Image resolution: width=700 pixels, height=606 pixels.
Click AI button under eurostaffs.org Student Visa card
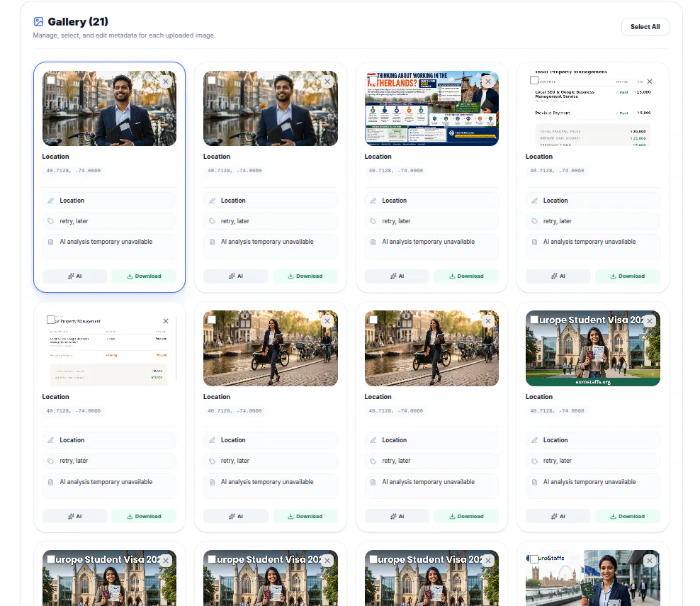pos(558,516)
